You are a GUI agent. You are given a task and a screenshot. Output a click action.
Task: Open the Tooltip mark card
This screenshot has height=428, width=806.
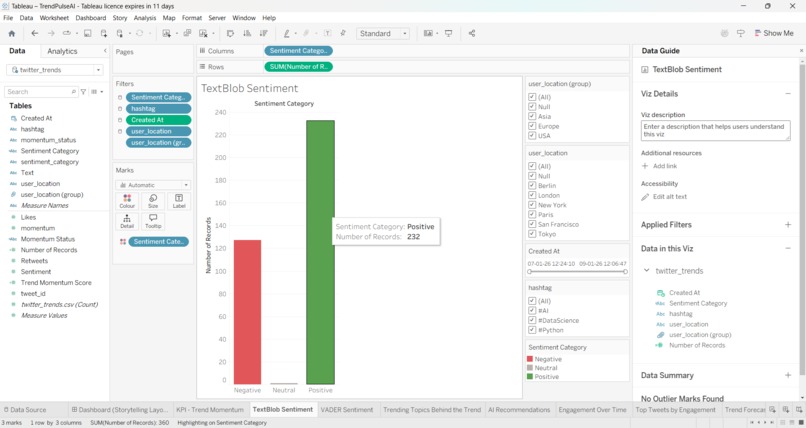pos(153,221)
